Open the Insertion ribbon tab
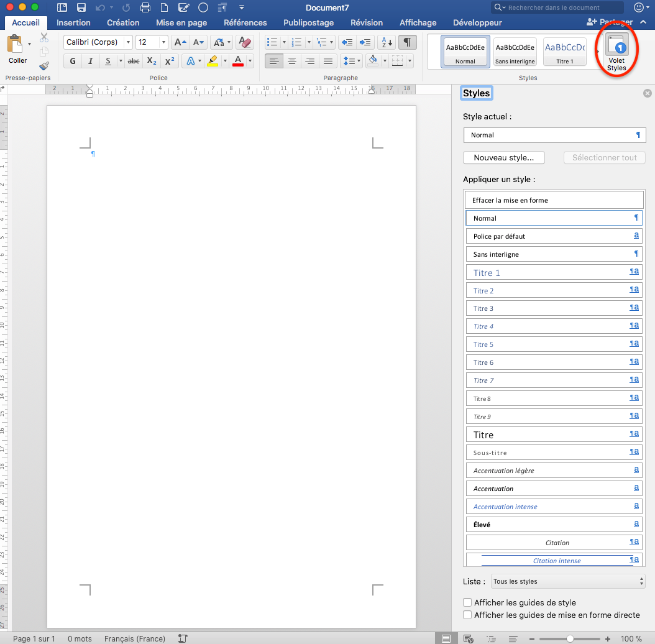Image resolution: width=655 pixels, height=644 pixels. (73, 22)
